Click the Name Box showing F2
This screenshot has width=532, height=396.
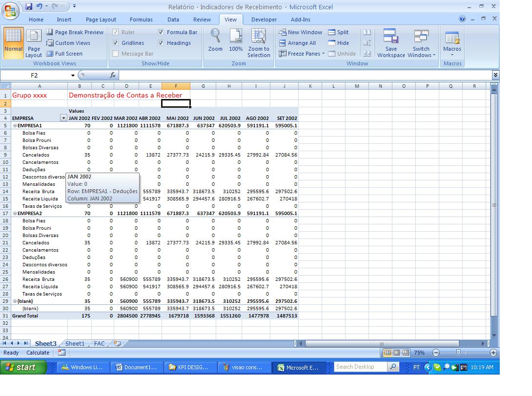click(34, 76)
